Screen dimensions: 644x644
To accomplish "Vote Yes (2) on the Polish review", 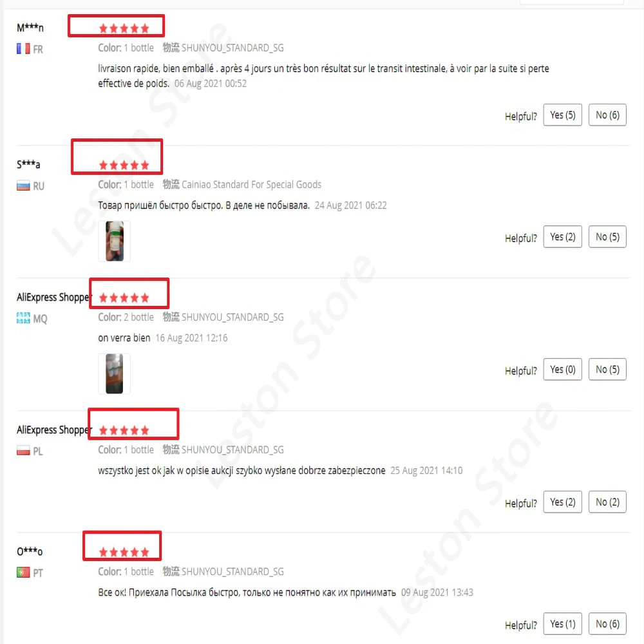I will 562,502.
